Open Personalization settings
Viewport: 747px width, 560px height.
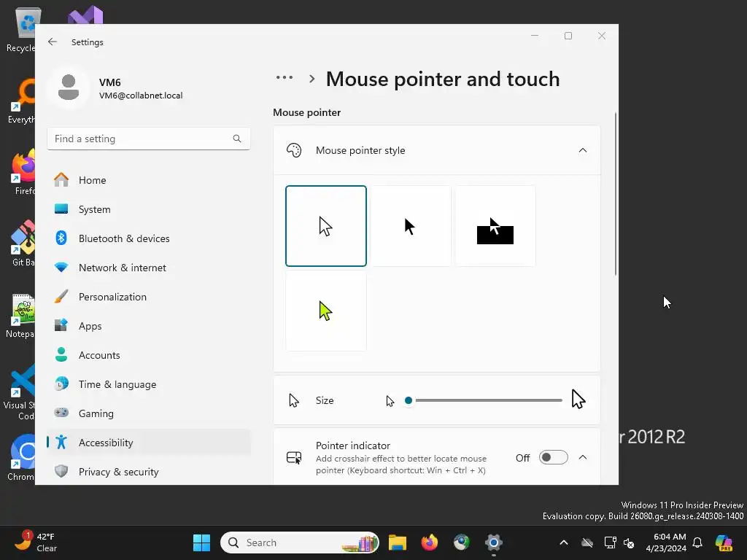[149, 297]
